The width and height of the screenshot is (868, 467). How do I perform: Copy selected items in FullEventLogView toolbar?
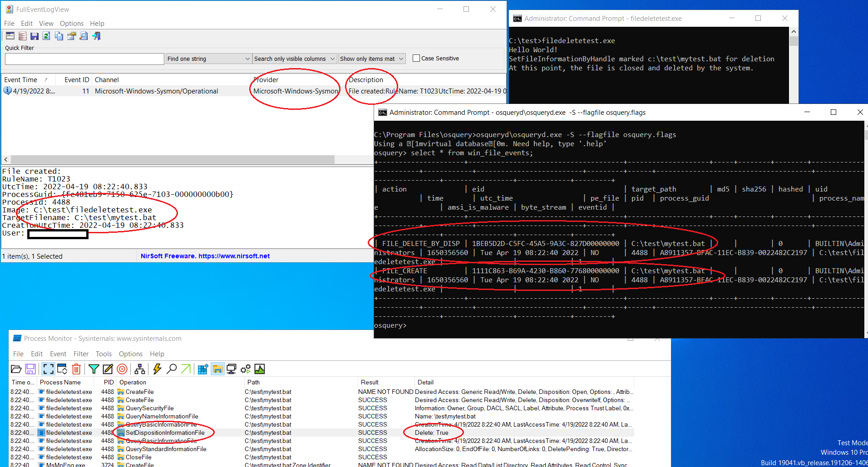coord(59,36)
